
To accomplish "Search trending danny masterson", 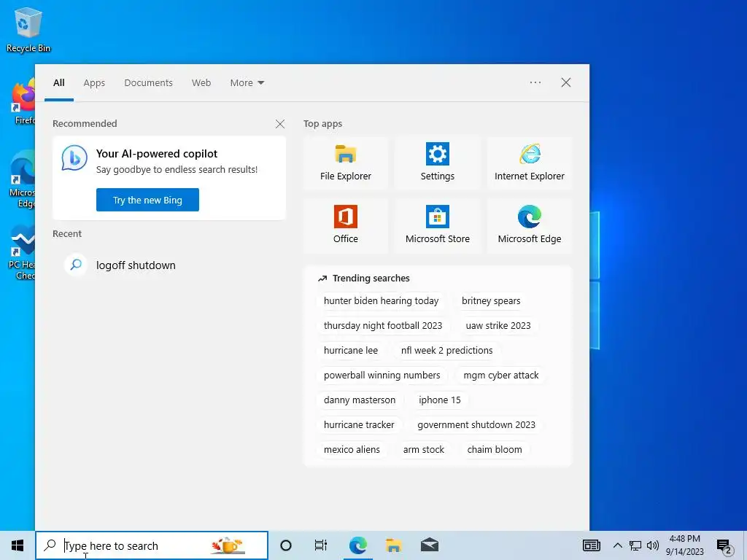I will coord(360,400).
